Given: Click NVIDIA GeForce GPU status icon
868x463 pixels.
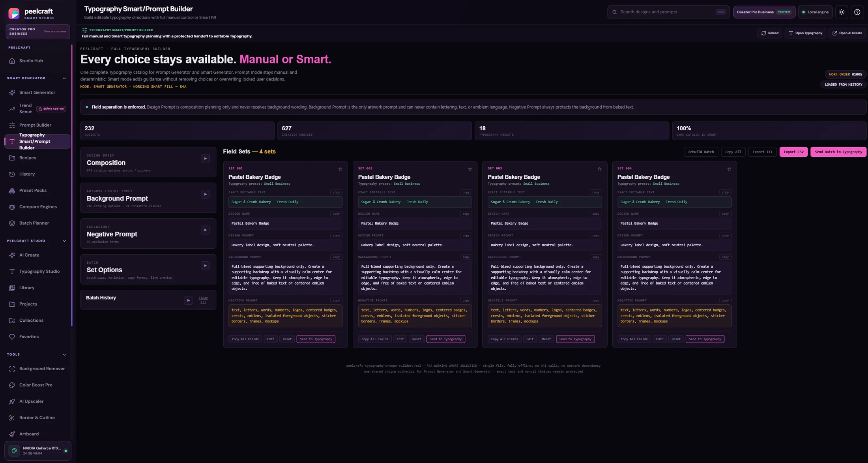Looking at the screenshot, I should click(14, 451).
